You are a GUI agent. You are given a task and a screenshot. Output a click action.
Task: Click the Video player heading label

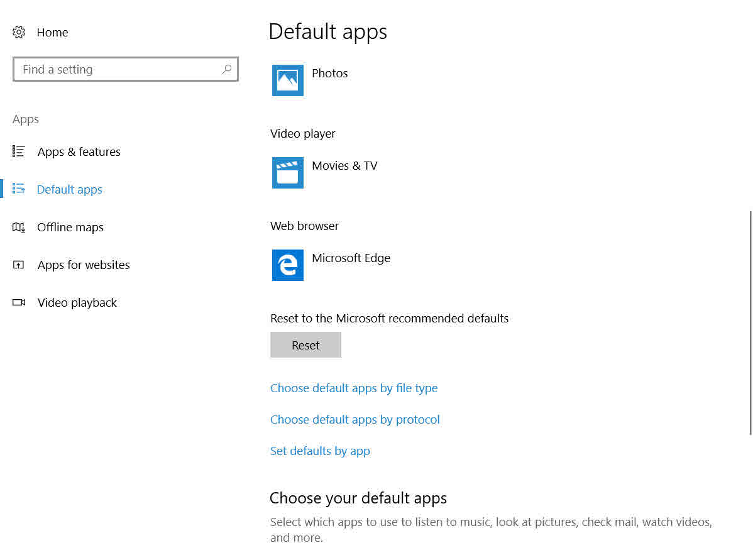(302, 133)
